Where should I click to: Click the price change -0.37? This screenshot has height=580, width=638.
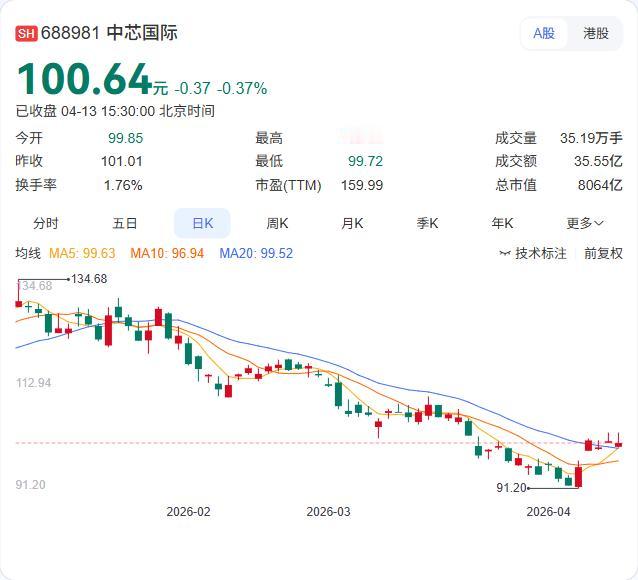coord(192,88)
